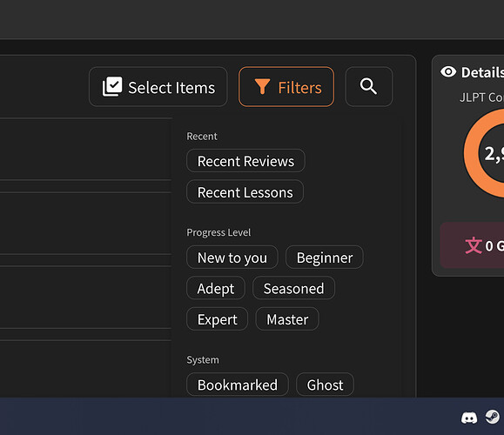Filter by Bookmarked items
504x435 pixels.
(x=238, y=385)
